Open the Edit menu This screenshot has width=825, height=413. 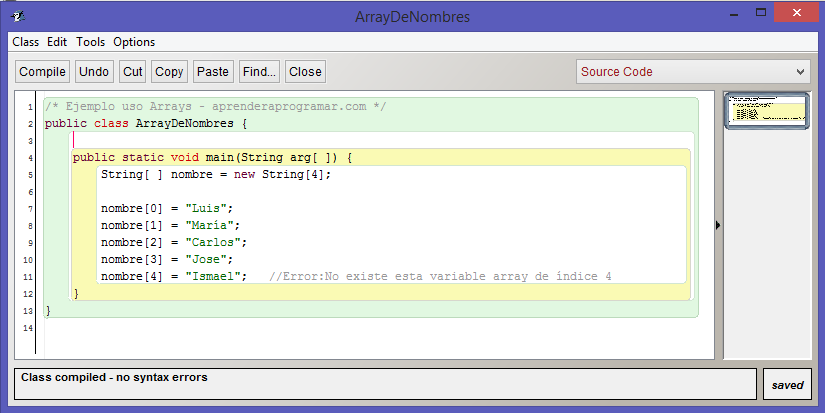coord(57,42)
